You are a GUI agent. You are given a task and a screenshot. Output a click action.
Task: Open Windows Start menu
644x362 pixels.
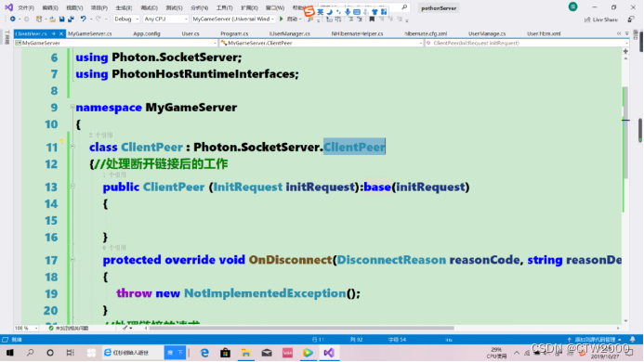10,353
